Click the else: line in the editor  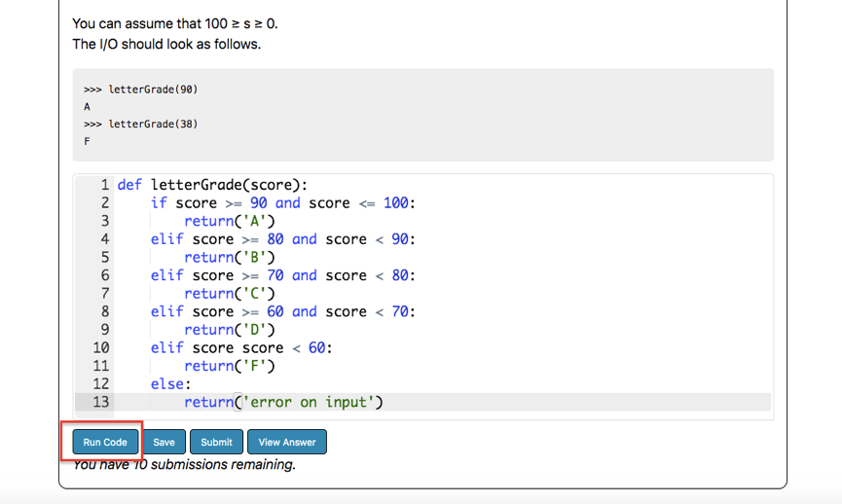171,384
